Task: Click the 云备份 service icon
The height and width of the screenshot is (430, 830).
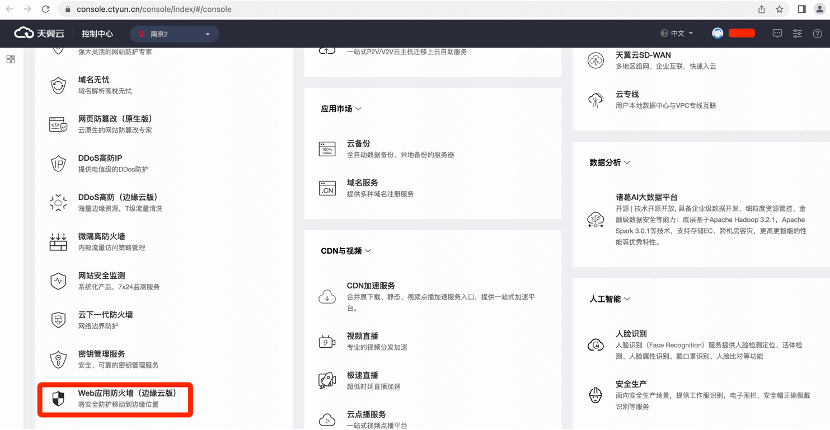Action: click(327, 149)
